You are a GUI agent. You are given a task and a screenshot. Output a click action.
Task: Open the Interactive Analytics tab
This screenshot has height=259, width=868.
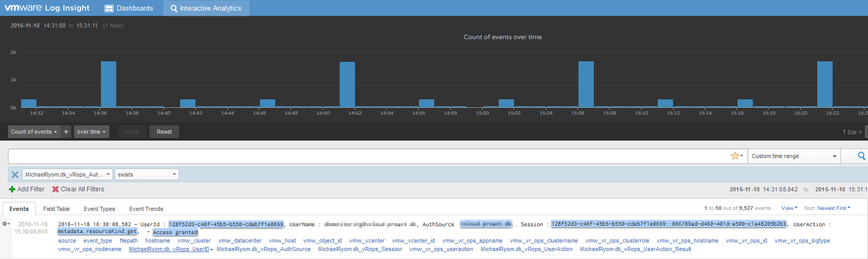[x=206, y=8]
